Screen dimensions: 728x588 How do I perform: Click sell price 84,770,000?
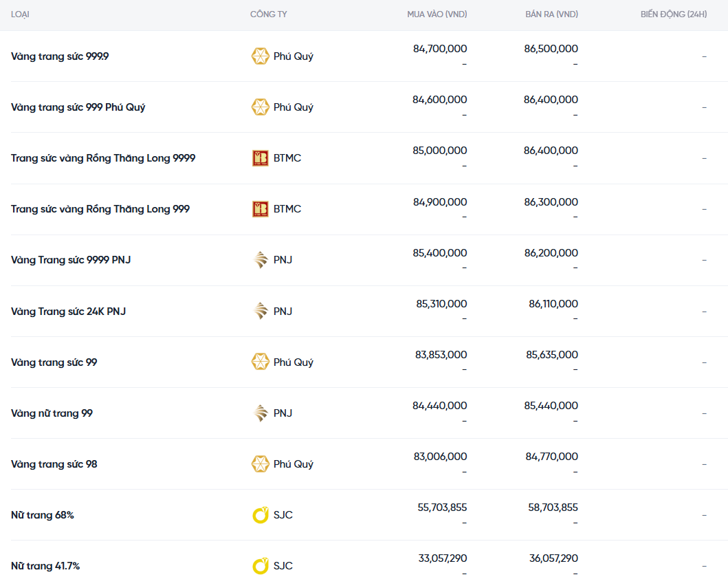551,457
